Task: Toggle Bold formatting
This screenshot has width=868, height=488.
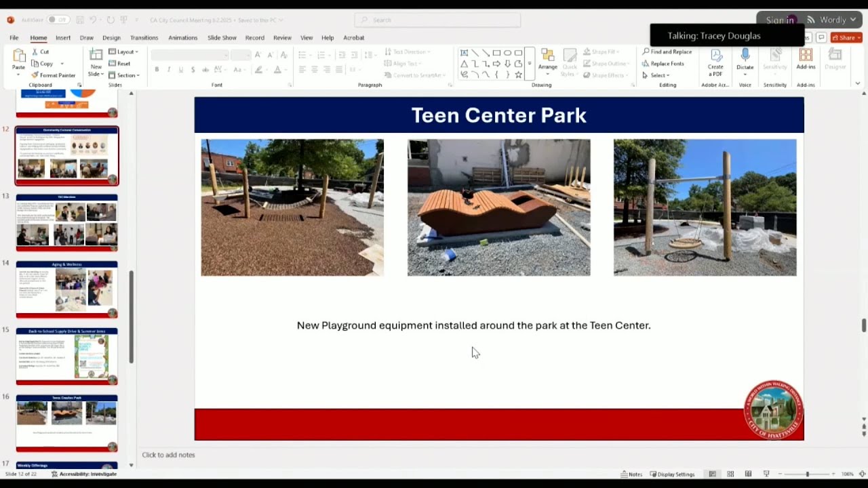Action: 157,69
